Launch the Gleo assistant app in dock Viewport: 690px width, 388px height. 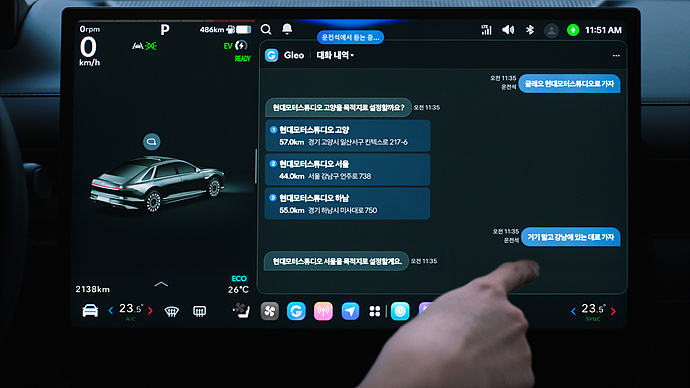296,311
